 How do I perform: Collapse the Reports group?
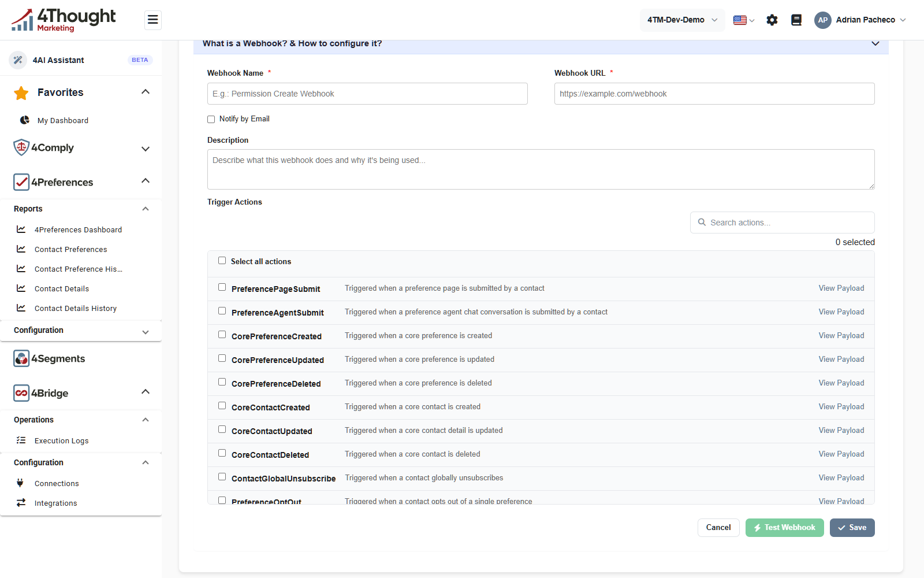pyautogui.click(x=146, y=209)
